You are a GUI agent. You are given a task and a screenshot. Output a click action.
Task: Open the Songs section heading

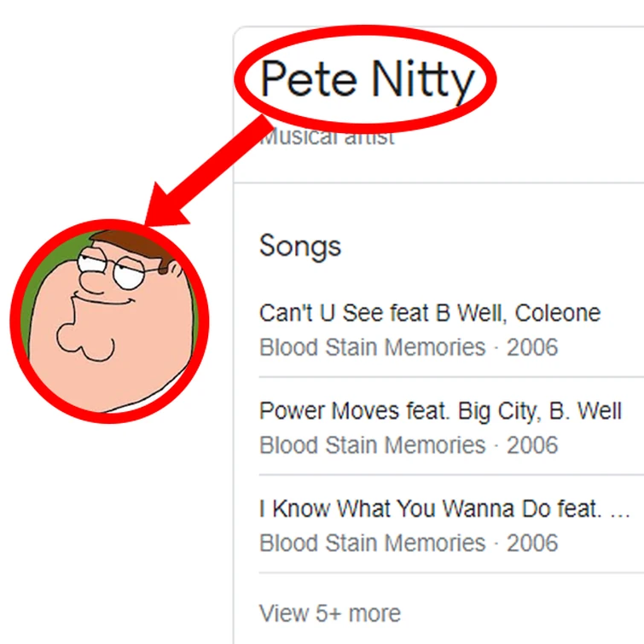[300, 246]
